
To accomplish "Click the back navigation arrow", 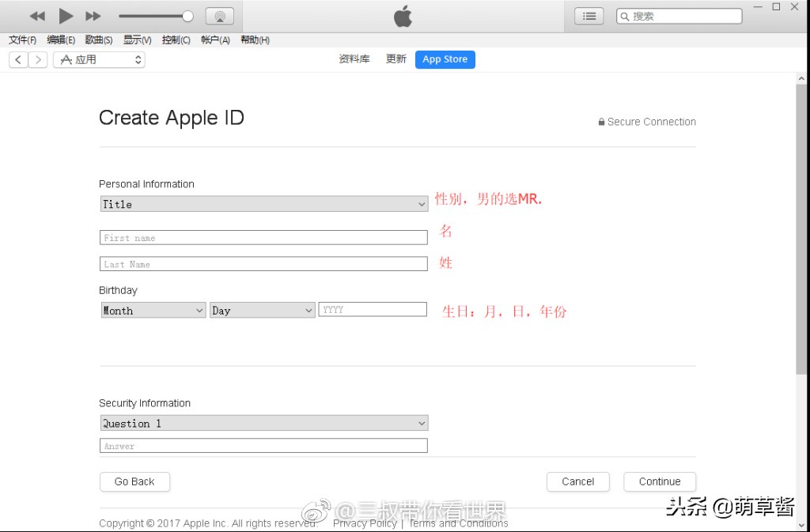I will pyautogui.click(x=17, y=59).
